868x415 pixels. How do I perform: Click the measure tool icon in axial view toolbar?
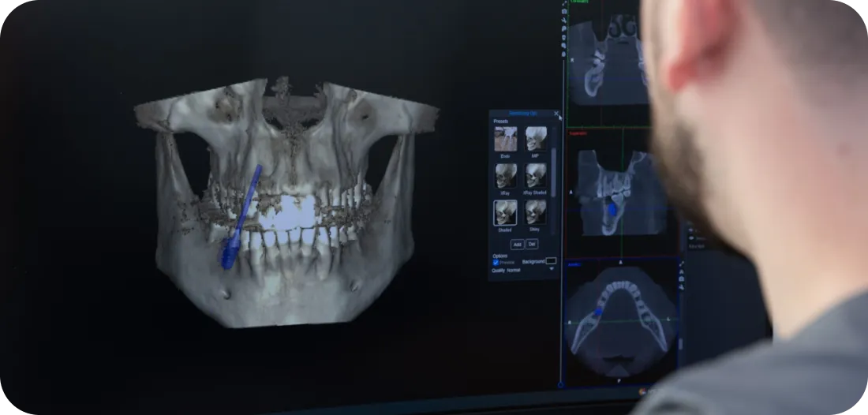pyautogui.click(x=681, y=264)
